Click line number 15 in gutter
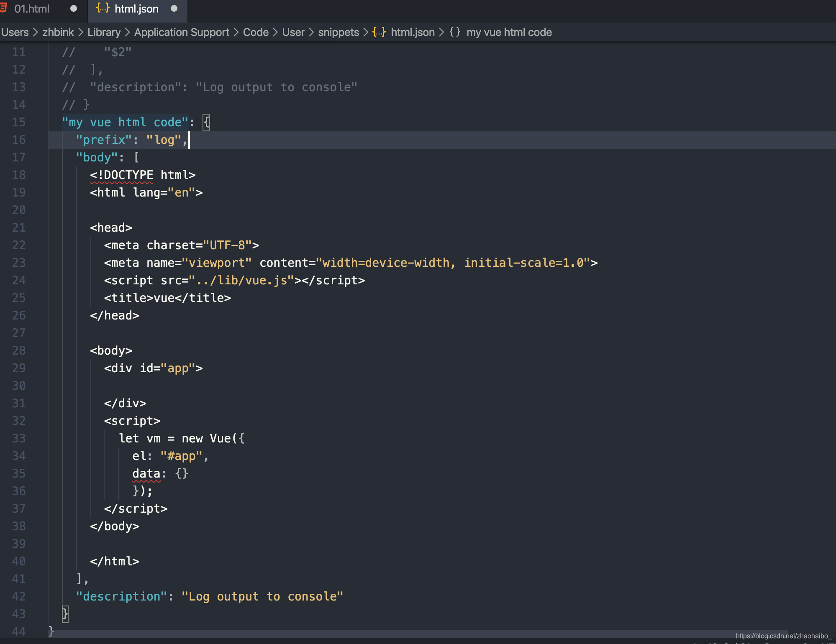 [19, 122]
